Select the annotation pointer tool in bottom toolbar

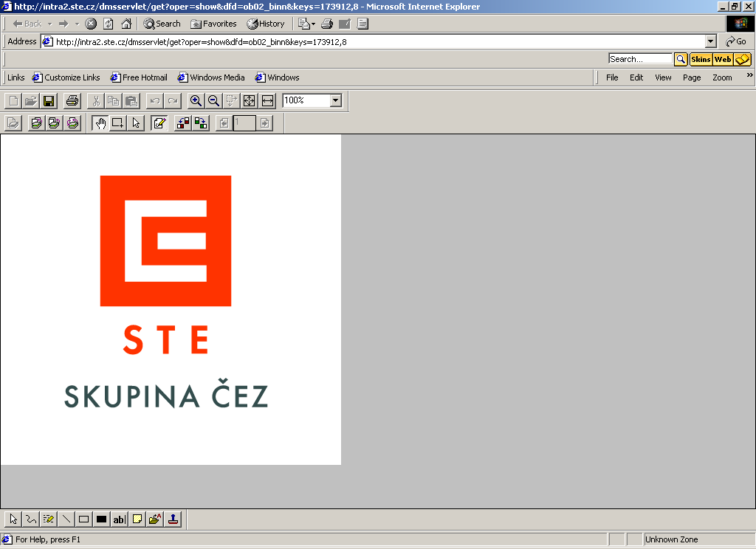pyautogui.click(x=13, y=519)
